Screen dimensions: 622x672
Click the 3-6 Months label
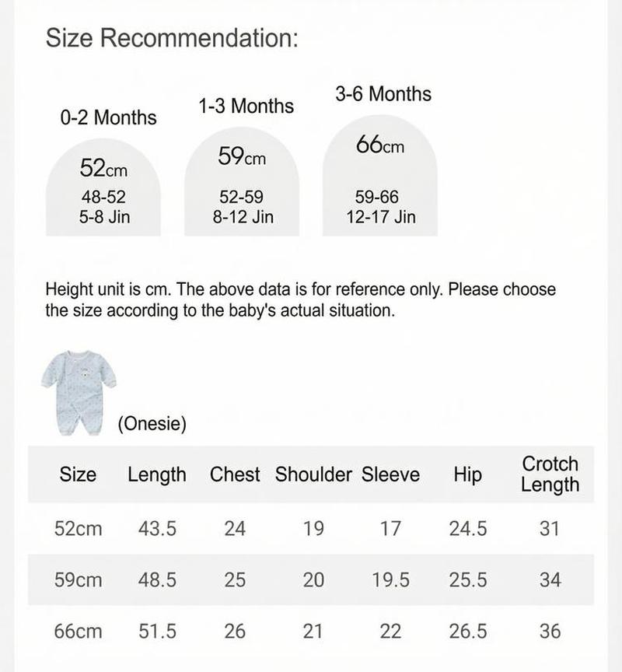[x=383, y=94]
